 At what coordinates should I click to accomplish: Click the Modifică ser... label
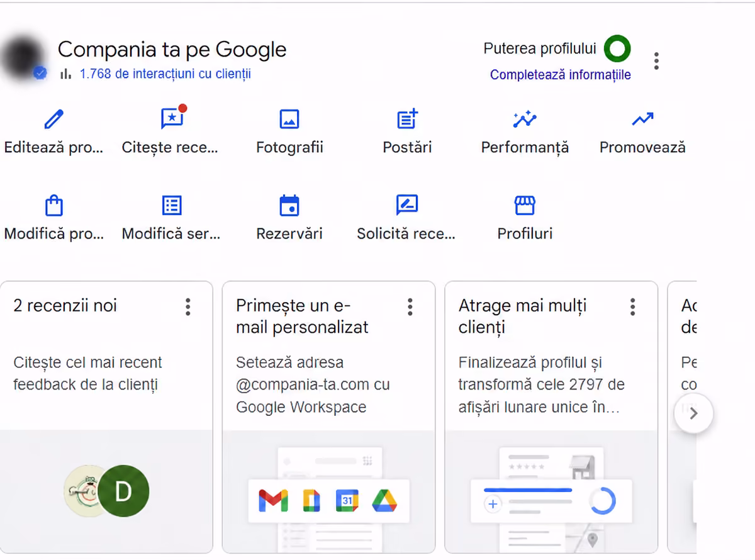pyautogui.click(x=171, y=233)
